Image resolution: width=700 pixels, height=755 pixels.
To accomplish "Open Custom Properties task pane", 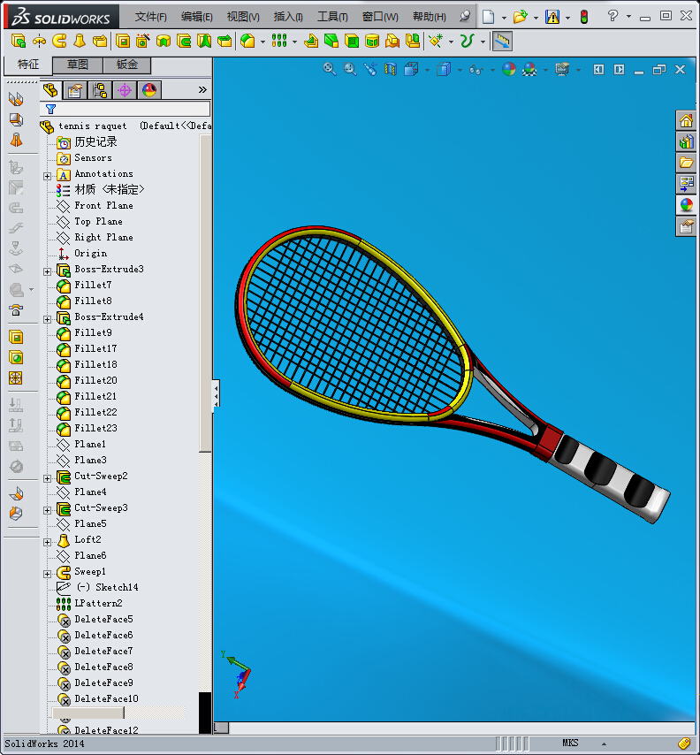I will point(686,225).
